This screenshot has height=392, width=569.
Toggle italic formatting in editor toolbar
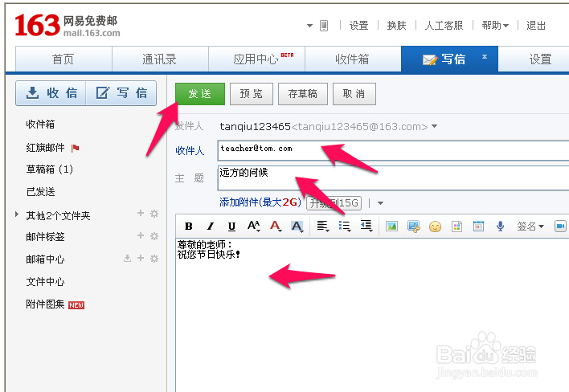click(210, 227)
